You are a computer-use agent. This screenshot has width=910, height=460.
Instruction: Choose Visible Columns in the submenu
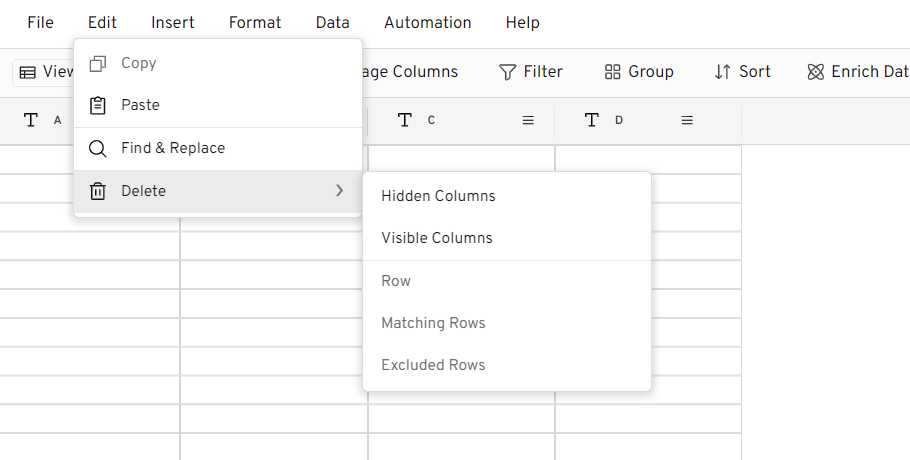pos(436,238)
